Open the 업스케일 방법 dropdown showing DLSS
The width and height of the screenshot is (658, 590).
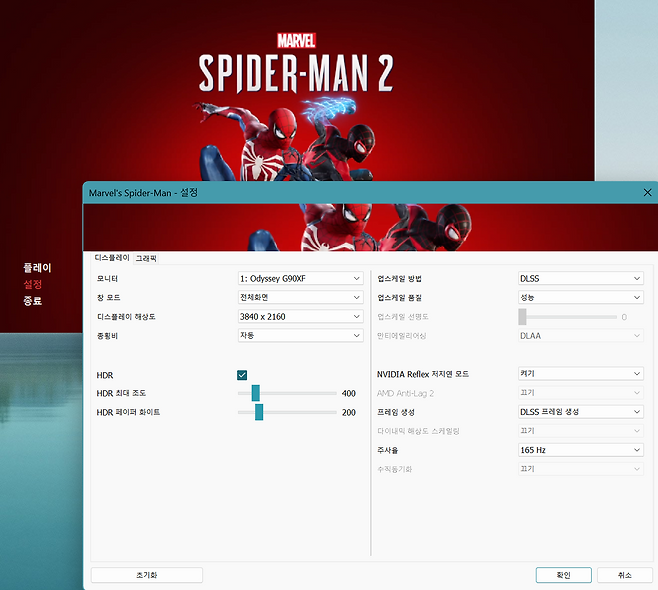click(579, 278)
